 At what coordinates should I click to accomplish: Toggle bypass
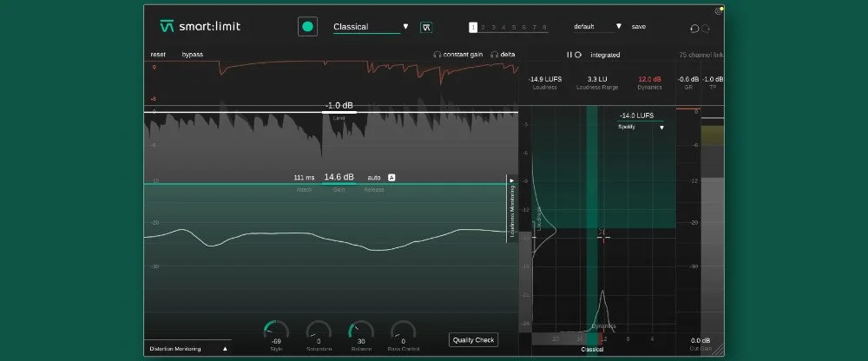[192, 55]
